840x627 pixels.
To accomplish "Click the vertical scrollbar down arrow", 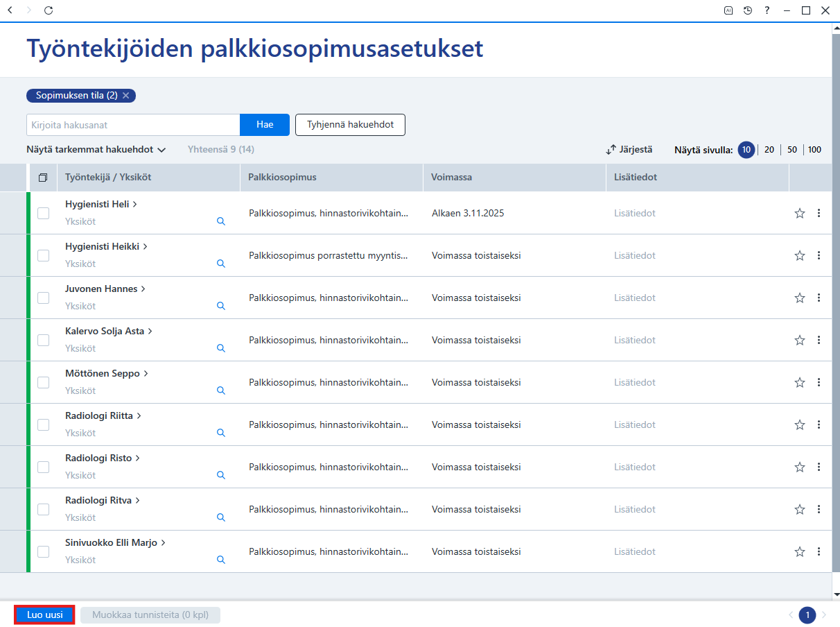I will point(836,594).
